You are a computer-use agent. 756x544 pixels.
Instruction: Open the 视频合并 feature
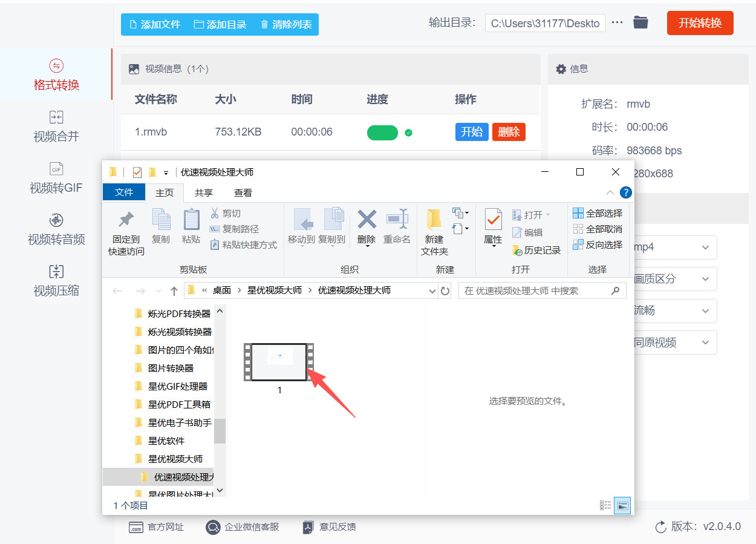coord(56,126)
